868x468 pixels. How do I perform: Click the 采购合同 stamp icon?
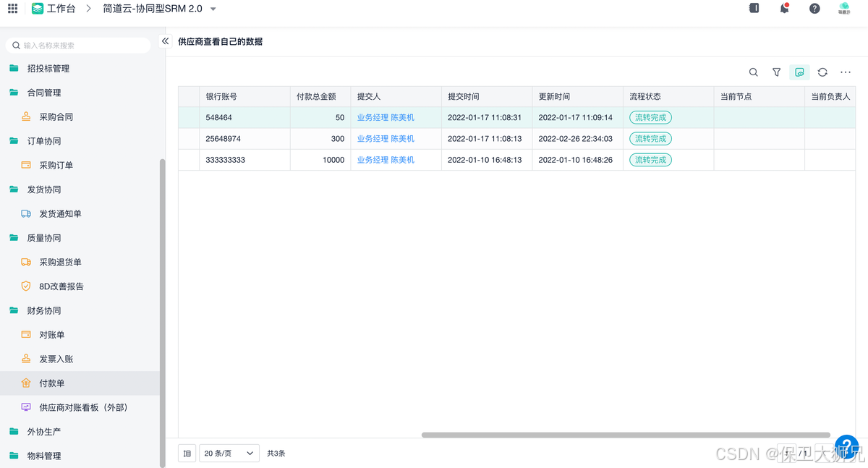pyautogui.click(x=26, y=116)
